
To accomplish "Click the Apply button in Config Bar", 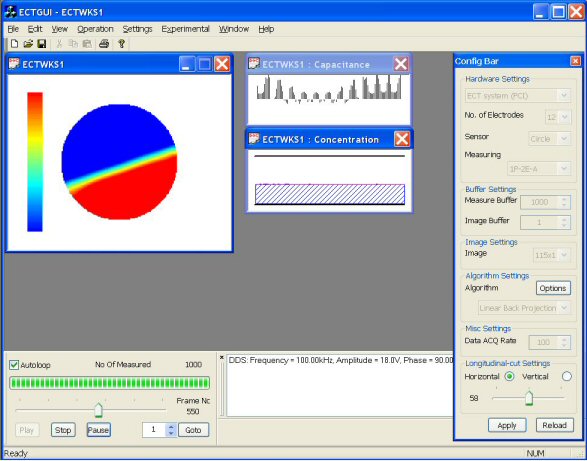I will (507, 425).
